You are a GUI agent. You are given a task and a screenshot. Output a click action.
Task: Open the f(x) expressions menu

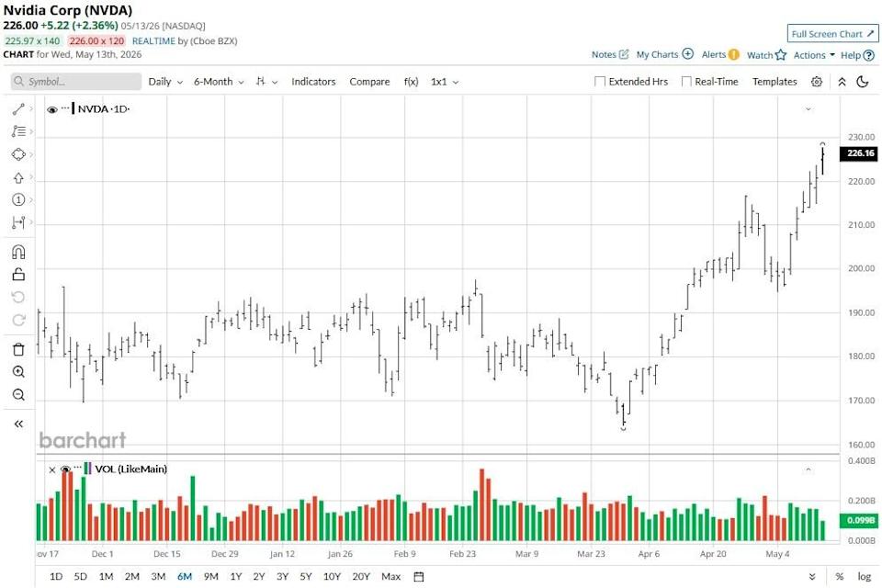pyautogui.click(x=412, y=82)
